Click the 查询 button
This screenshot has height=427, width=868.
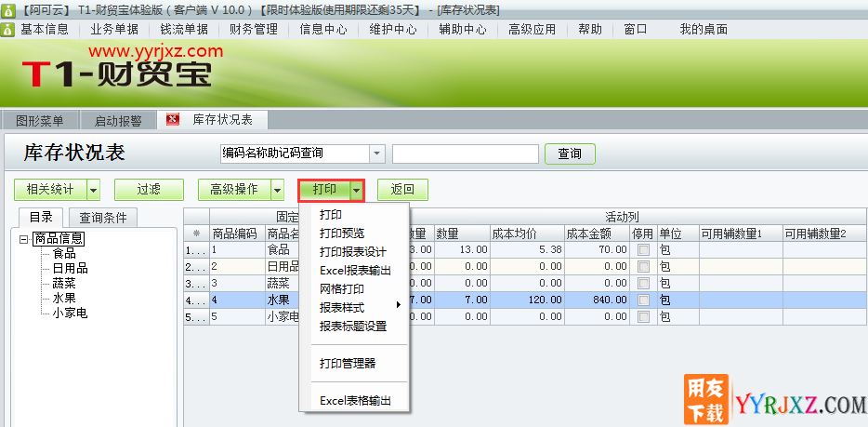570,153
